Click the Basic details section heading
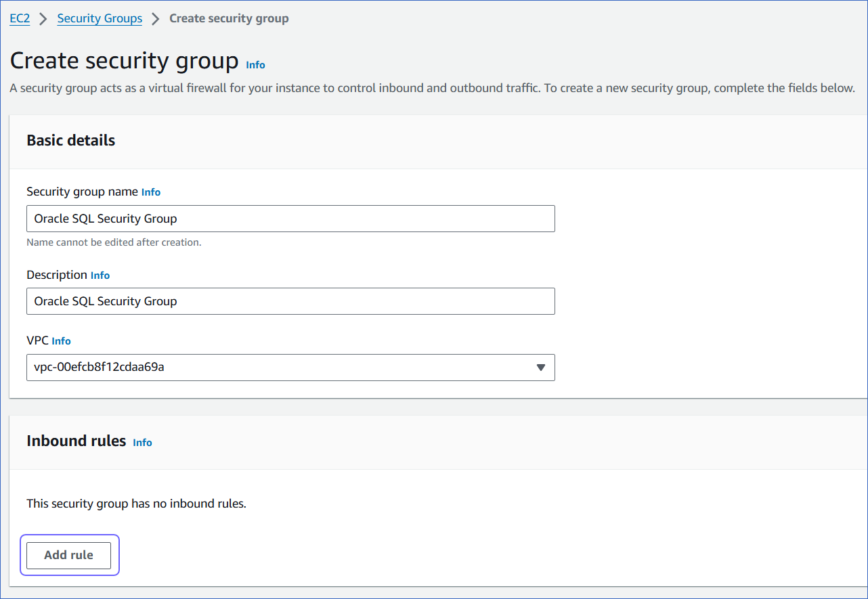Viewport: 868px width, 599px height. 71,140
